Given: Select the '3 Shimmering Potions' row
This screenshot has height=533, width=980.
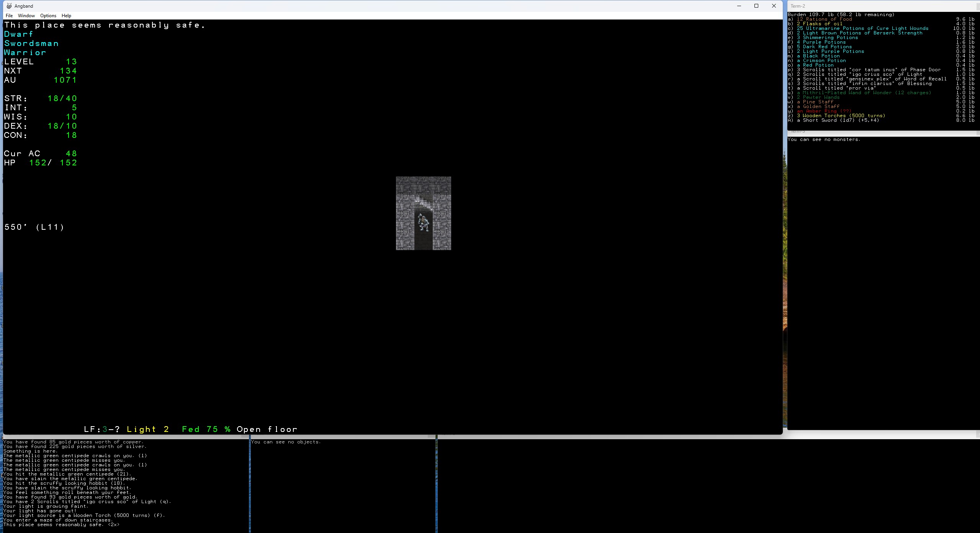Looking at the screenshot, I should click(881, 38).
